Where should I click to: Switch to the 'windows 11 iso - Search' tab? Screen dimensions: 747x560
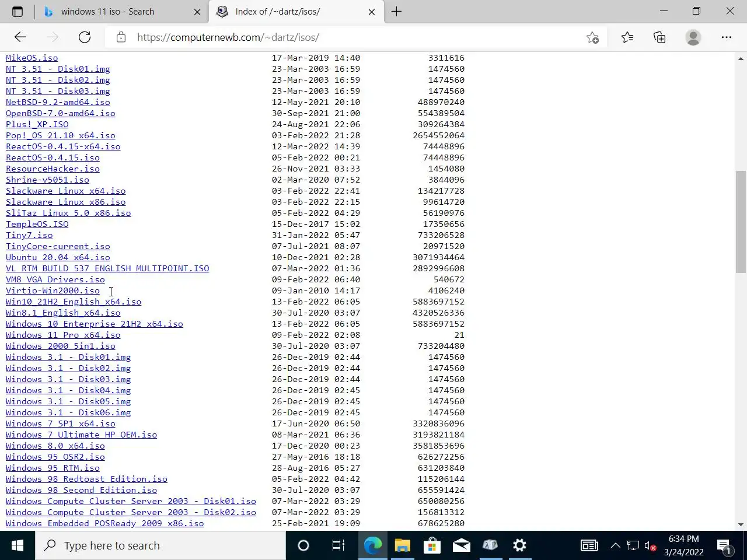121,12
